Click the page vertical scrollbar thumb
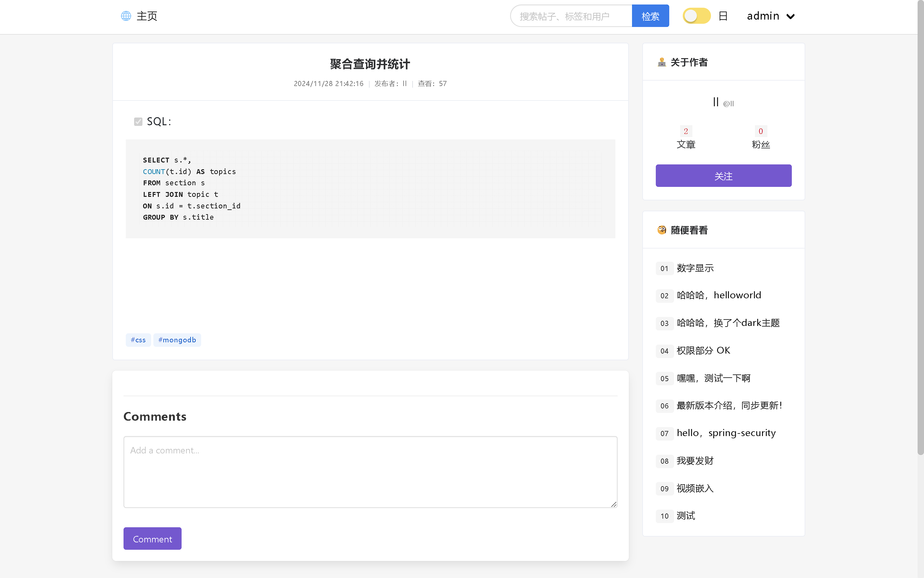924x578 pixels. [x=920, y=227]
